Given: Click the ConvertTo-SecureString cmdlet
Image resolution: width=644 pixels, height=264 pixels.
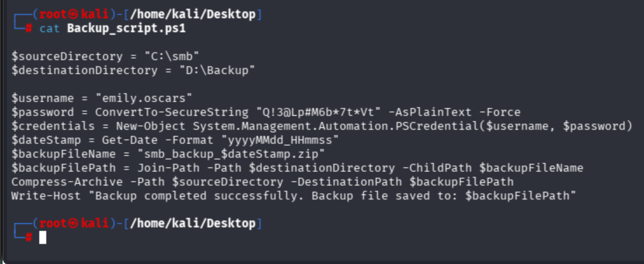Looking at the screenshot, I should 171,112.
